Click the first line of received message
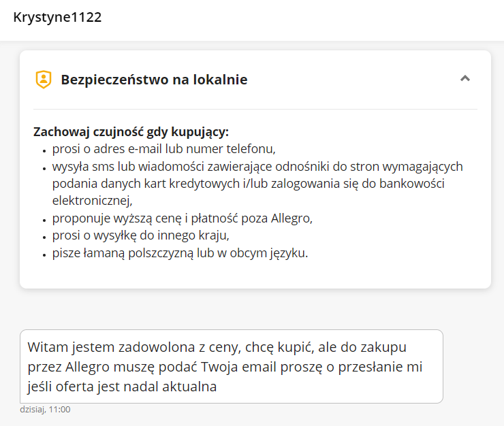 (x=217, y=347)
